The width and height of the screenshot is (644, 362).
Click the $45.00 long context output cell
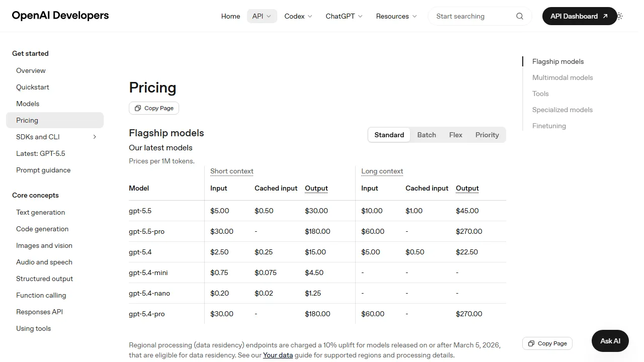click(x=467, y=211)
